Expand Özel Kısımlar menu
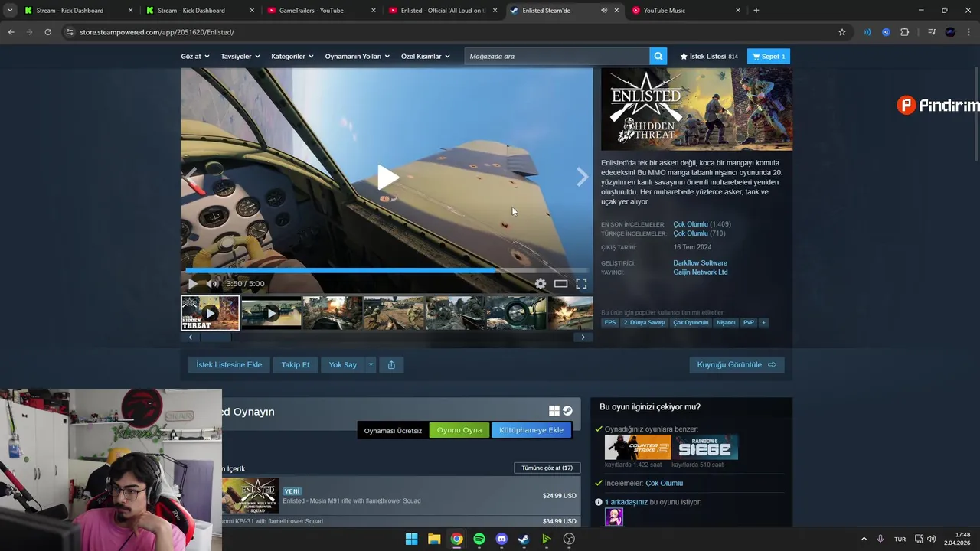Screen dimensions: 980x551 tap(426, 56)
